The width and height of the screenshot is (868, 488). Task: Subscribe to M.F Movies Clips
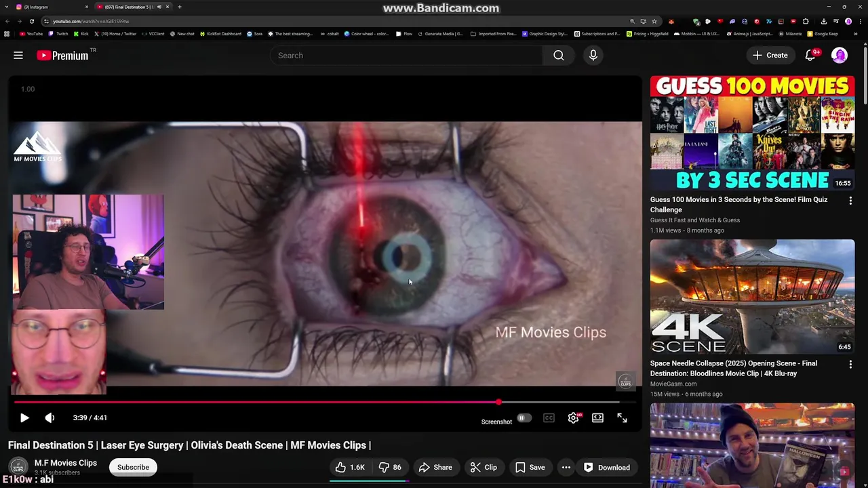pos(133,467)
